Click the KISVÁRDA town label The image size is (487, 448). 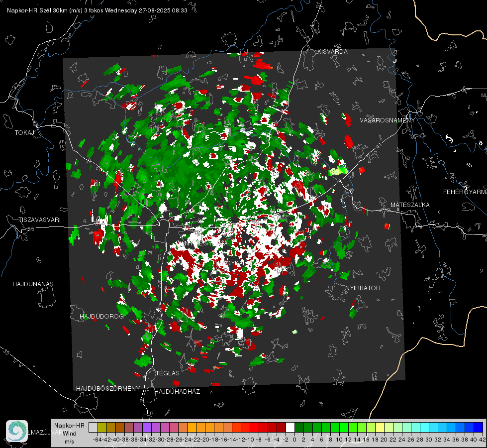pos(332,52)
